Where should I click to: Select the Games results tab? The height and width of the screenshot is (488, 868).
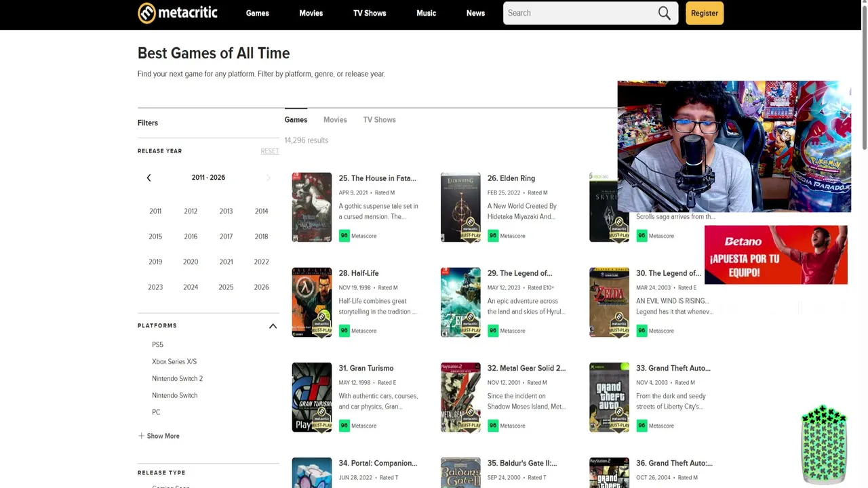click(296, 120)
